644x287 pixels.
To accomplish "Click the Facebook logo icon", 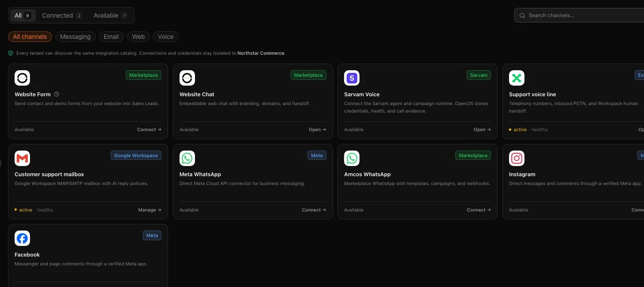I will 22,238.
